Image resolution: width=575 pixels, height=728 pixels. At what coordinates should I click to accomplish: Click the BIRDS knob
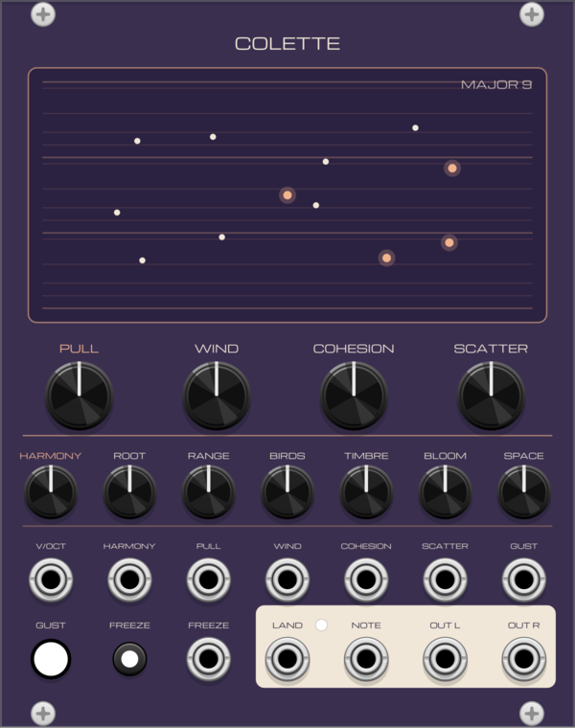[287, 491]
